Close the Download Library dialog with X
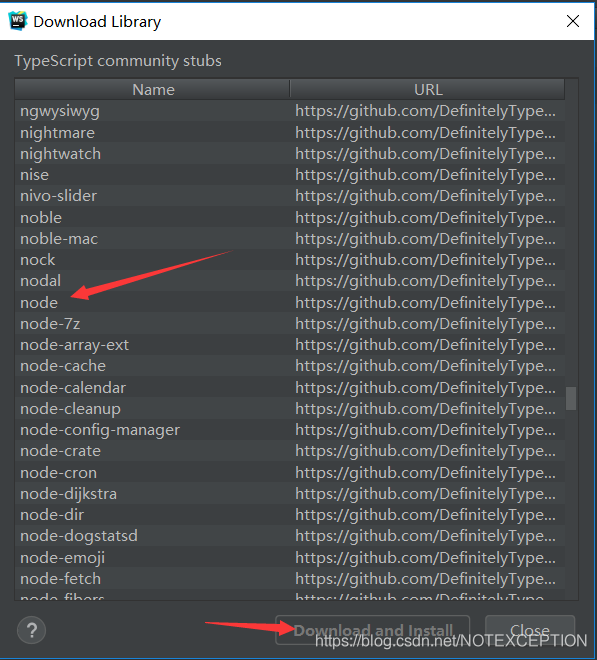The height and width of the screenshot is (660, 597). 573,21
